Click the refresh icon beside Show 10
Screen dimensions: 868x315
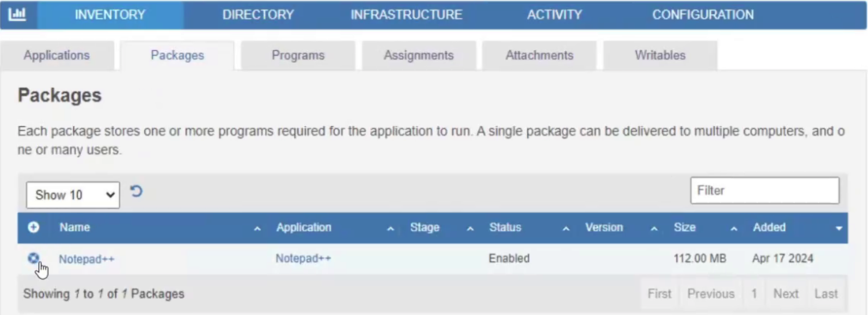point(136,191)
